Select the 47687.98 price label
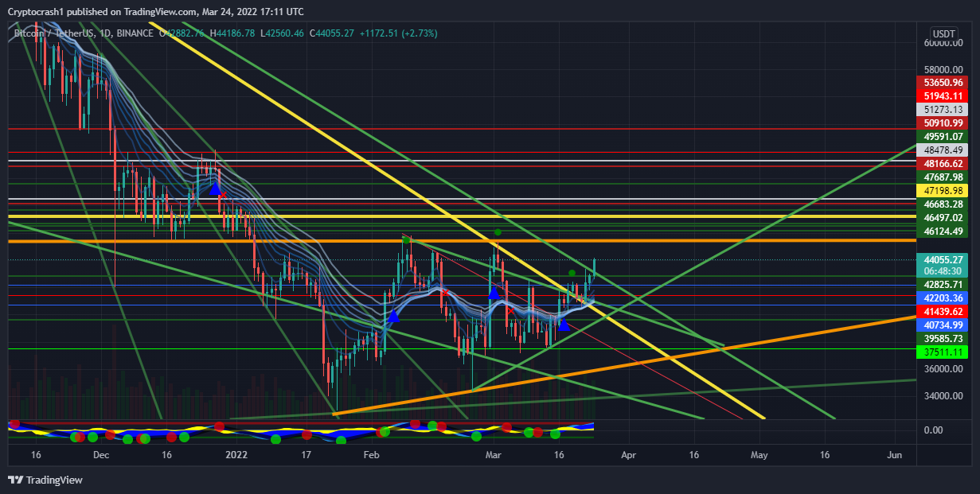Screen dimensions: 980x494 (x=943, y=177)
